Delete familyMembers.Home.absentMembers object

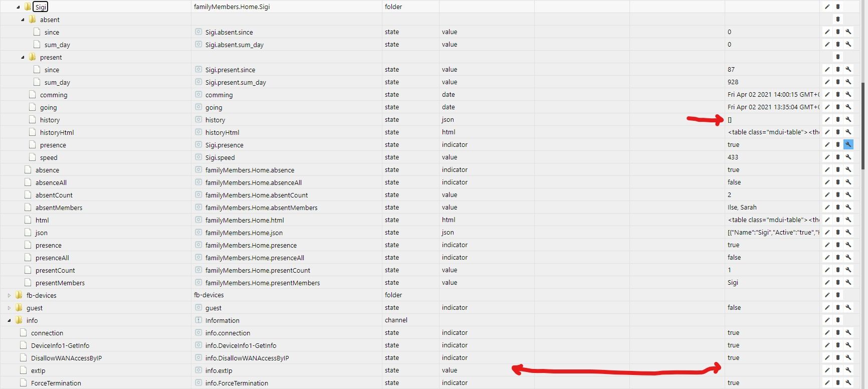pos(838,208)
